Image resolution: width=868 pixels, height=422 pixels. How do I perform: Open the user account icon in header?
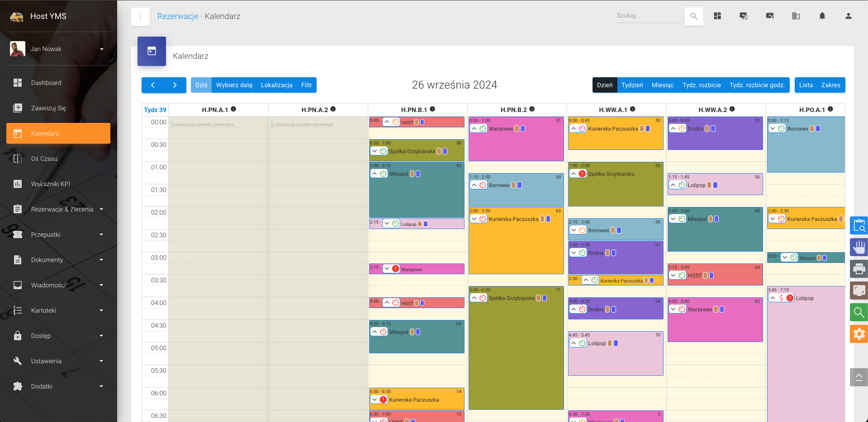click(x=848, y=16)
